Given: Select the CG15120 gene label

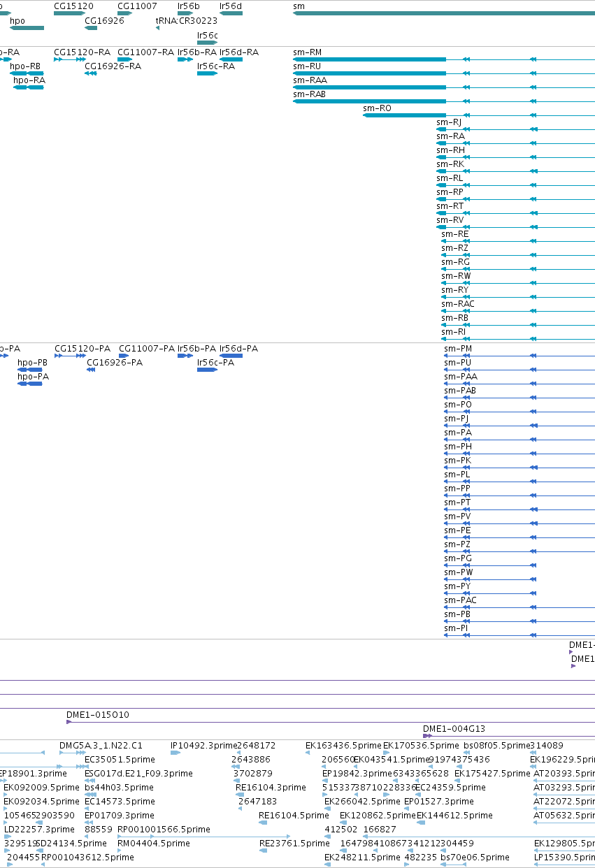Looking at the screenshot, I should pyautogui.click(x=73, y=6).
